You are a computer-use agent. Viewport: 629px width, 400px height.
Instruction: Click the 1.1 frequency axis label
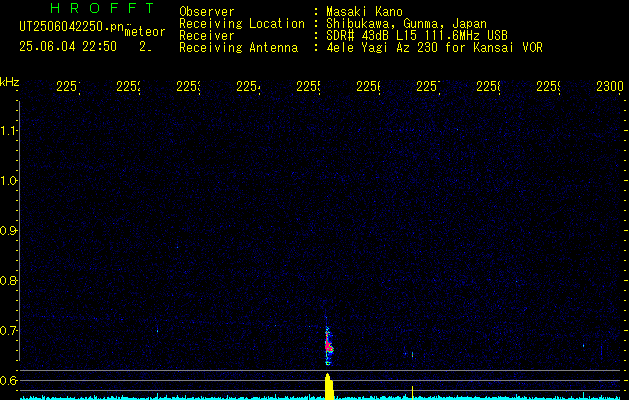[x=7, y=131]
